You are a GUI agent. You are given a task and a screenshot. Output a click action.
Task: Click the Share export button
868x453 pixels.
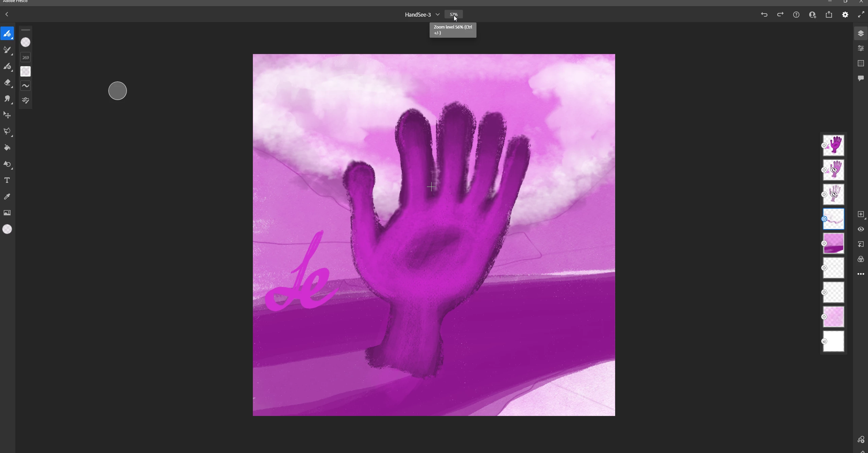[x=829, y=15]
